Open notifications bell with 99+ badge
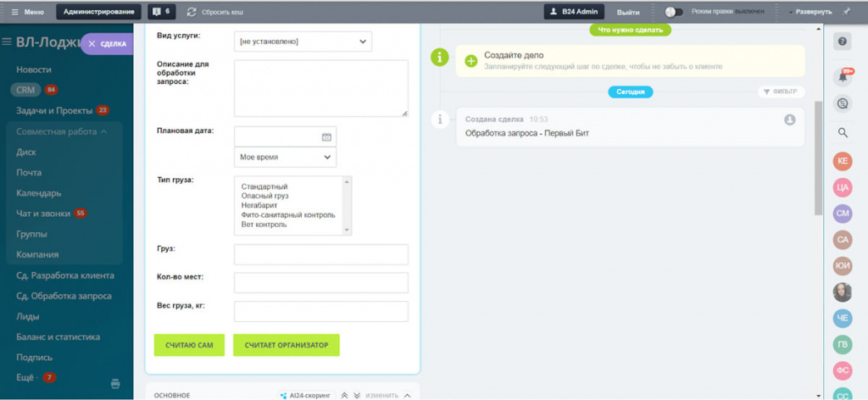 (843, 76)
